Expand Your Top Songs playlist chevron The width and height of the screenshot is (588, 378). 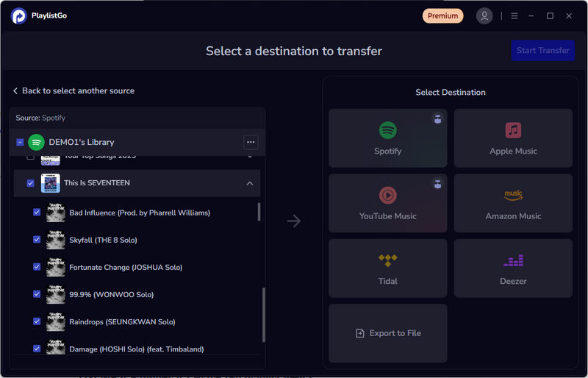(x=249, y=157)
